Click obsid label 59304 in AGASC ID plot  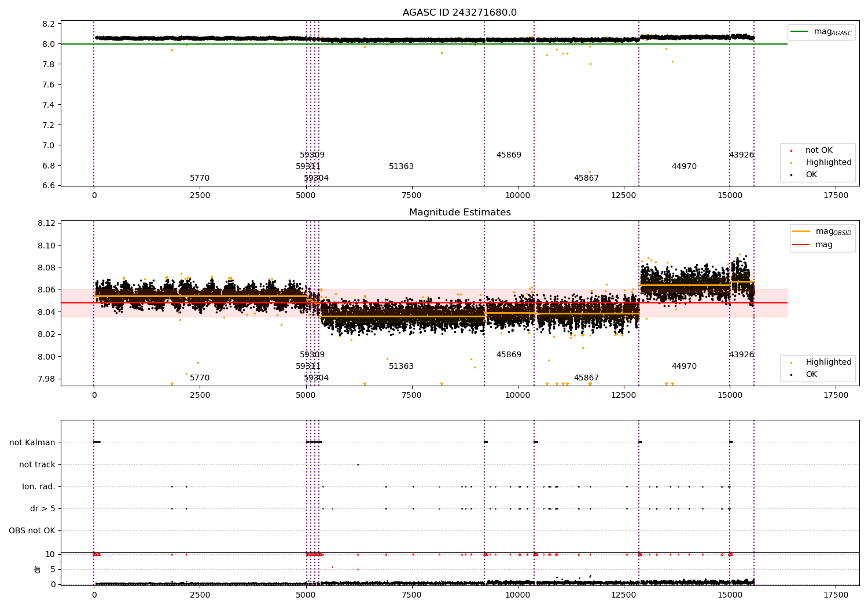[316, 178]
